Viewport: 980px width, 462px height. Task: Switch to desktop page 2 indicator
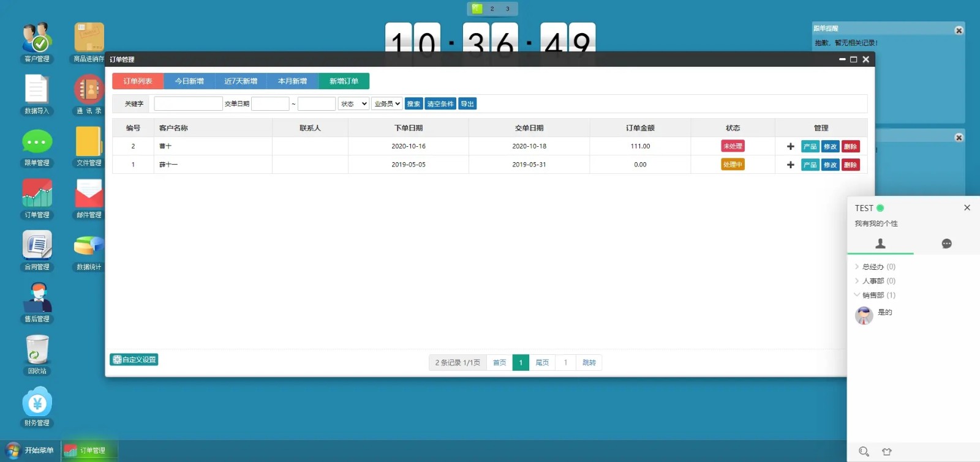pos(492,9)
